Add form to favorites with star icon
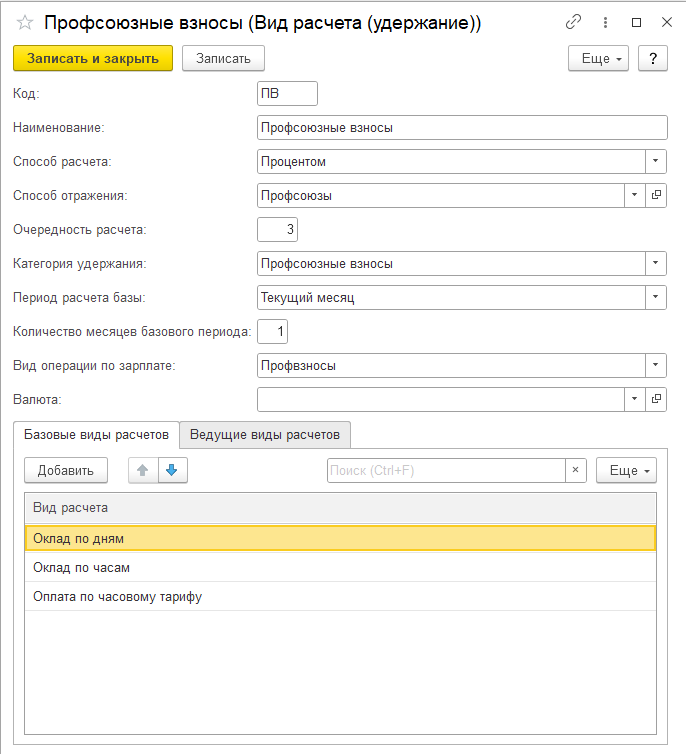The image size is (686, 754). point(25,23)
